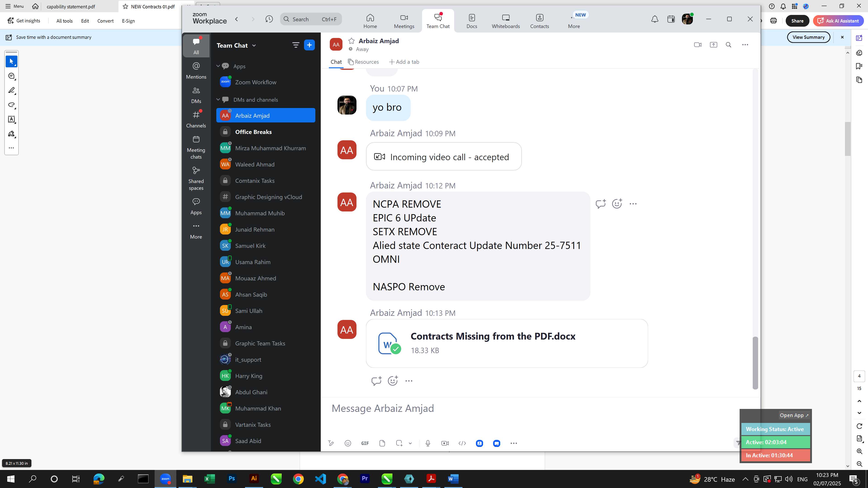
Task: Open All tools menu in Acrobat
Action: coord(64,21)
